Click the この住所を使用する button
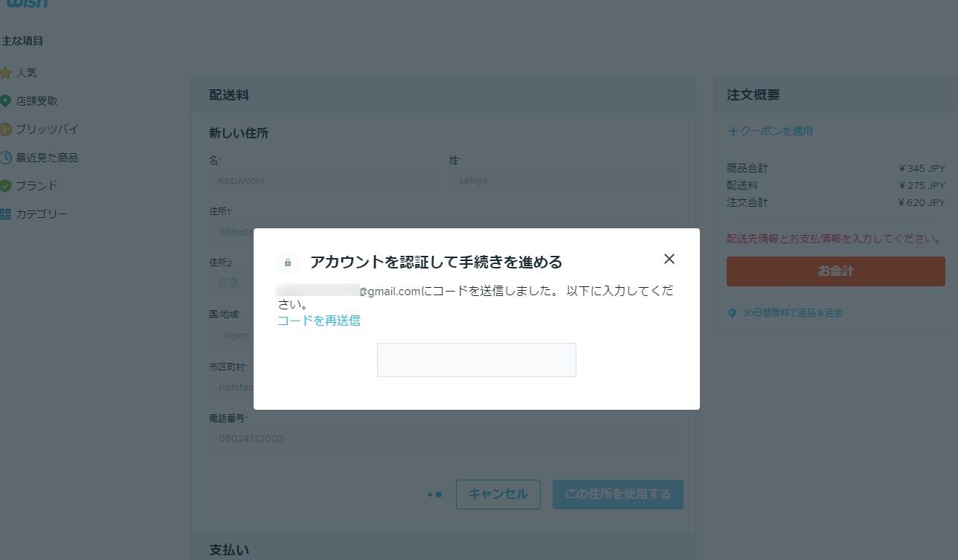The image size is (958, 560). [x=617, y=494]
